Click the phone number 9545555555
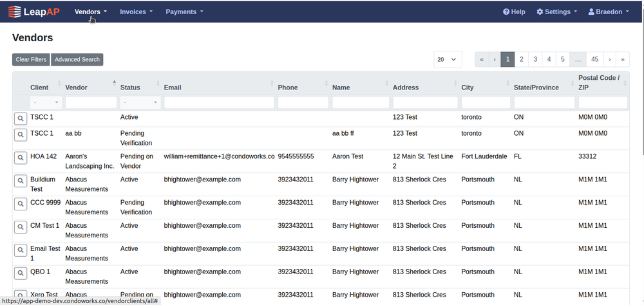The height and width of the screenshot is (305, 644). point(296,156)
